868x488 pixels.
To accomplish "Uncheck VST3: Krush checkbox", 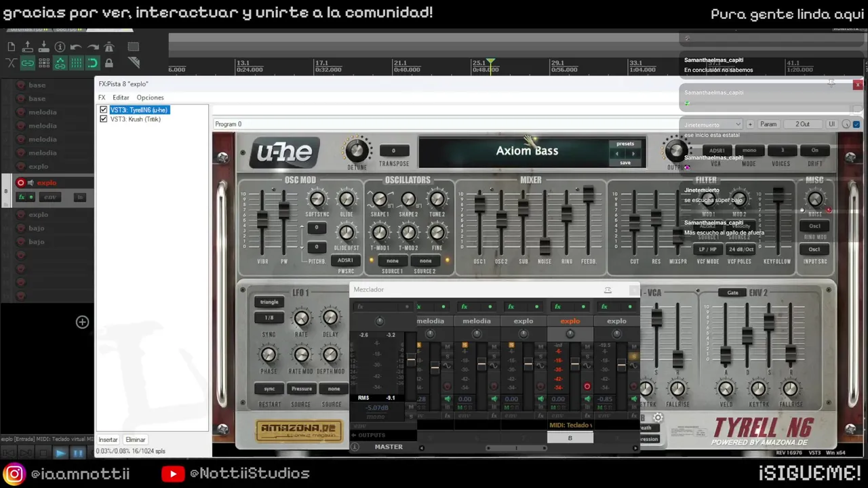I will click(103, 119).
